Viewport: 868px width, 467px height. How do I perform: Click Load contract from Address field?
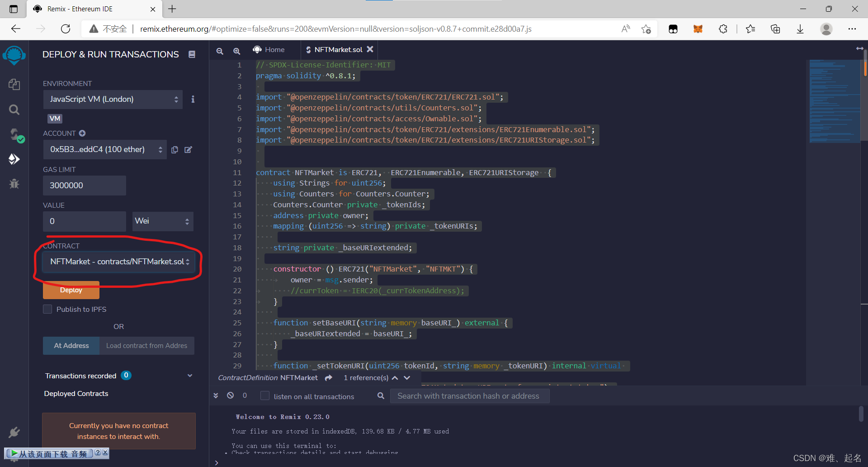pos(147,346)
